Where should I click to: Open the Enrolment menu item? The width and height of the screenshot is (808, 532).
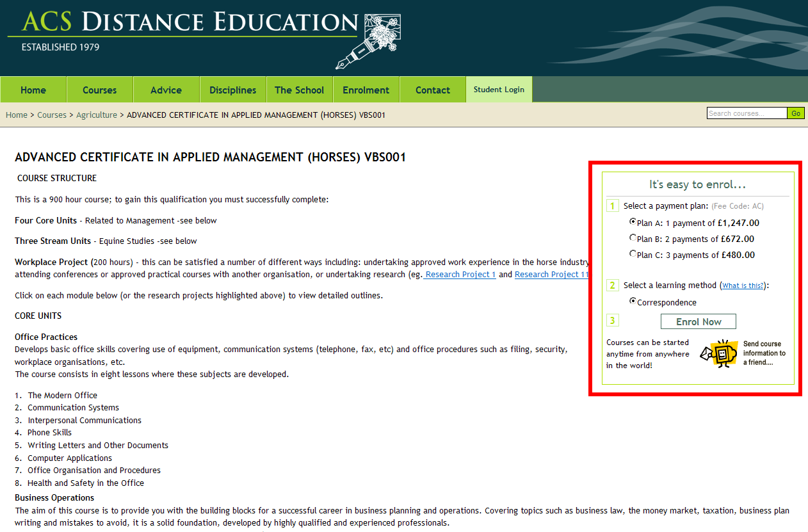pos(366,90)
